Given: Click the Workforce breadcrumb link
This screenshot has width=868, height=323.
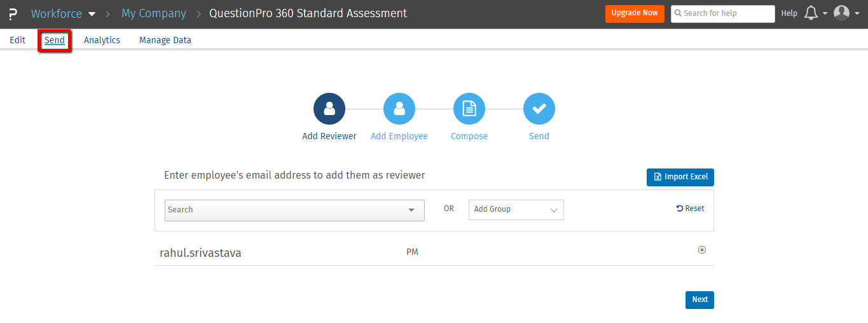Looking at the screenshot, I should [57, 13].
